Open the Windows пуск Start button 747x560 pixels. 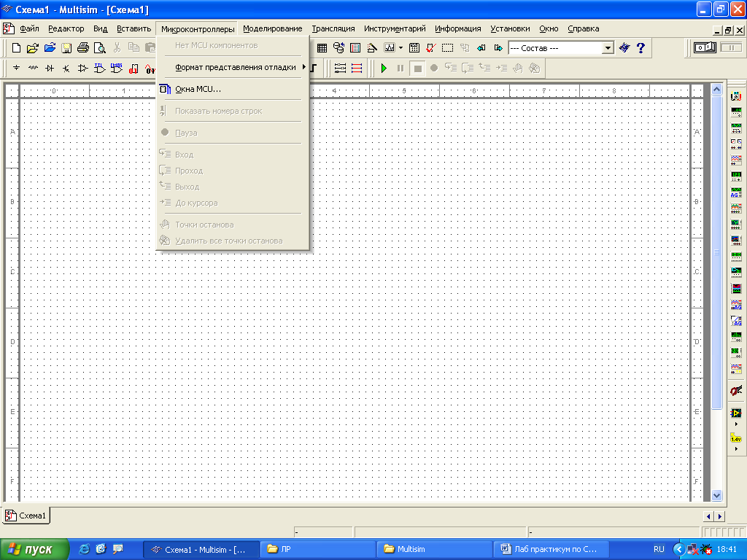coord(34,549)
